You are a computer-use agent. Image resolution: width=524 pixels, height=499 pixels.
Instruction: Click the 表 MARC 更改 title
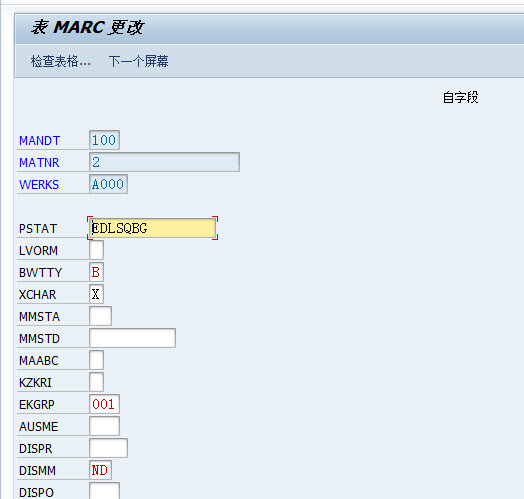click(88, 28)
